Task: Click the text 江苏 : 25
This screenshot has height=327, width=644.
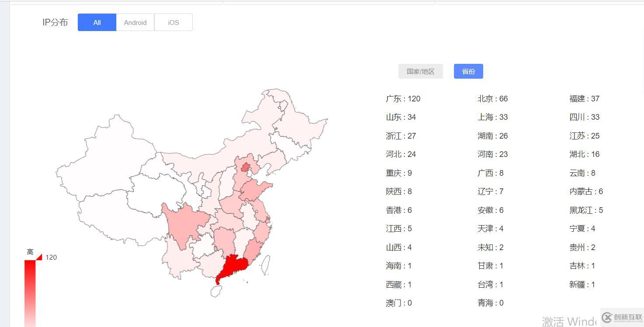Action: point(584,136)
